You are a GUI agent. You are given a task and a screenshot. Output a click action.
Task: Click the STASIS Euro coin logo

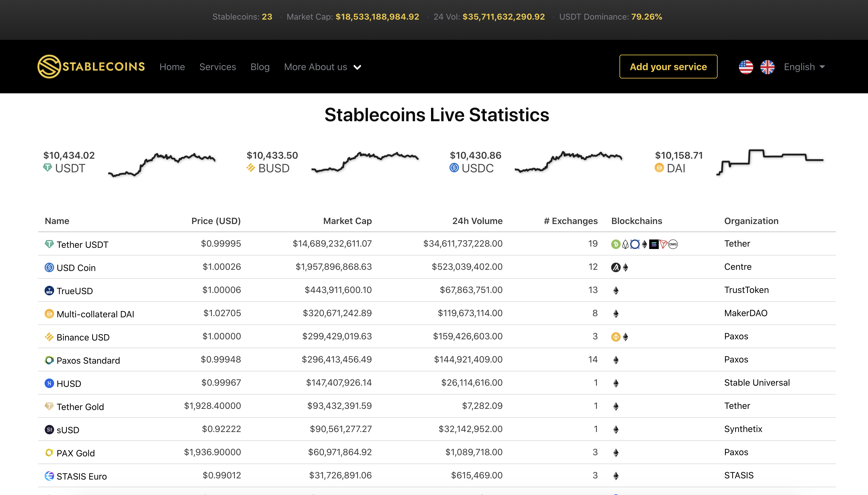[49, 476]
